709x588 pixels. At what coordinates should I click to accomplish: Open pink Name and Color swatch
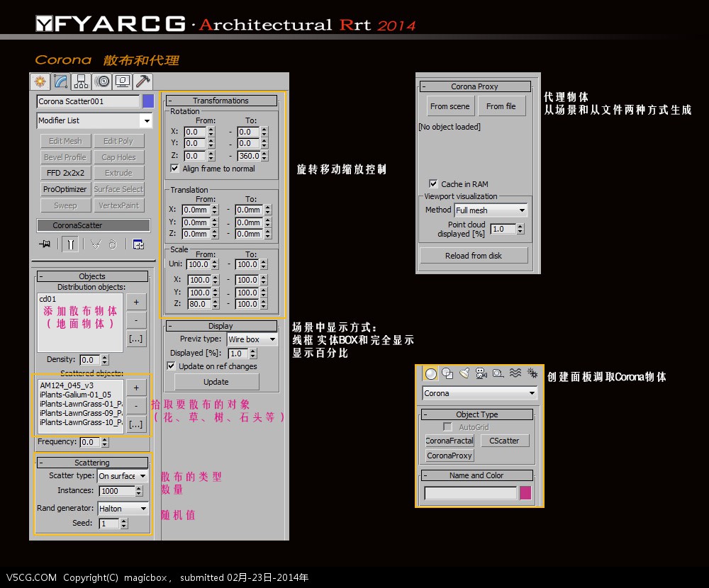point(525,492)
